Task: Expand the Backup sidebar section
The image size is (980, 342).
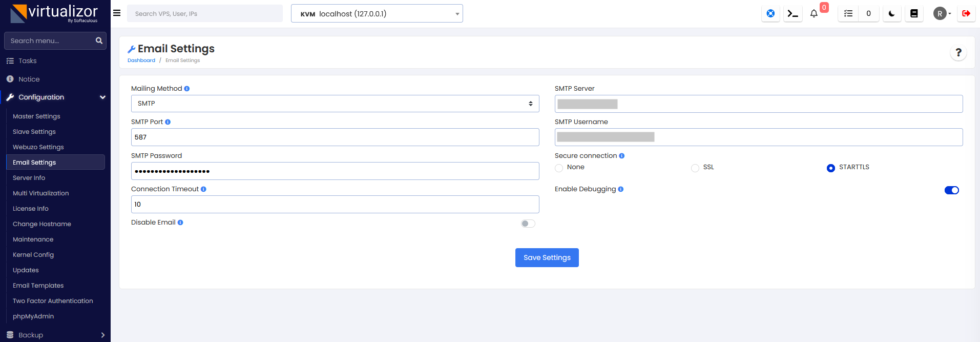Action: [55, 335]
